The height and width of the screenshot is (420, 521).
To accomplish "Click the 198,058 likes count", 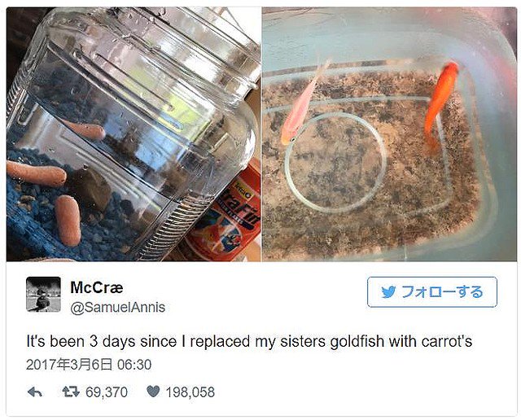I will (x=190, y=392).
